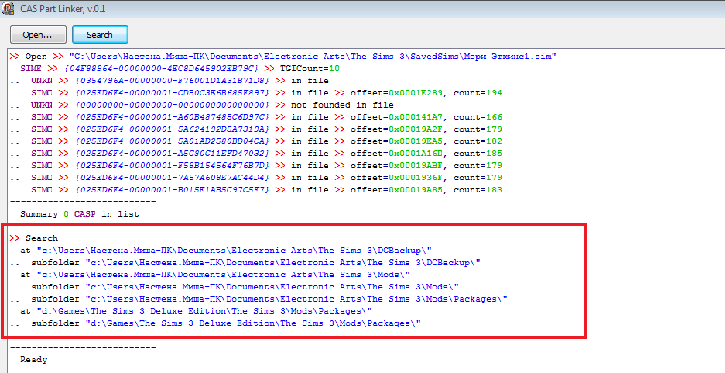Click the Open... button

pos(37,35)
